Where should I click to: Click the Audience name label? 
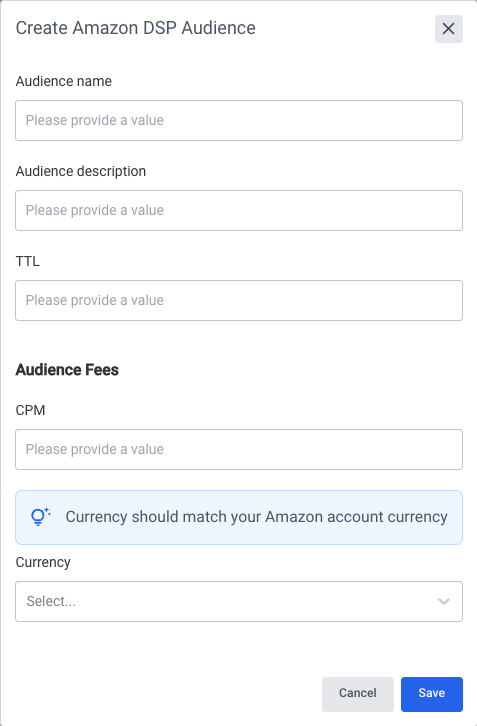click(64, 81)
